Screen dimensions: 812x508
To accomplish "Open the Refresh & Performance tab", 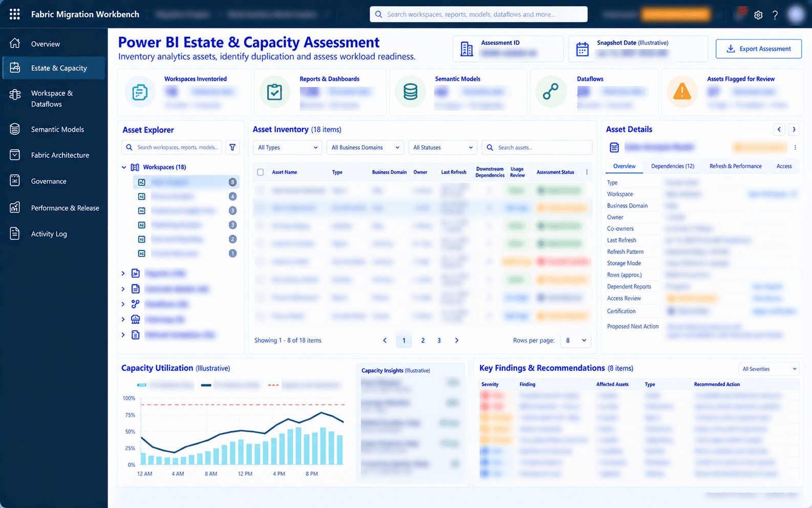I will click(x=736, y=166).
